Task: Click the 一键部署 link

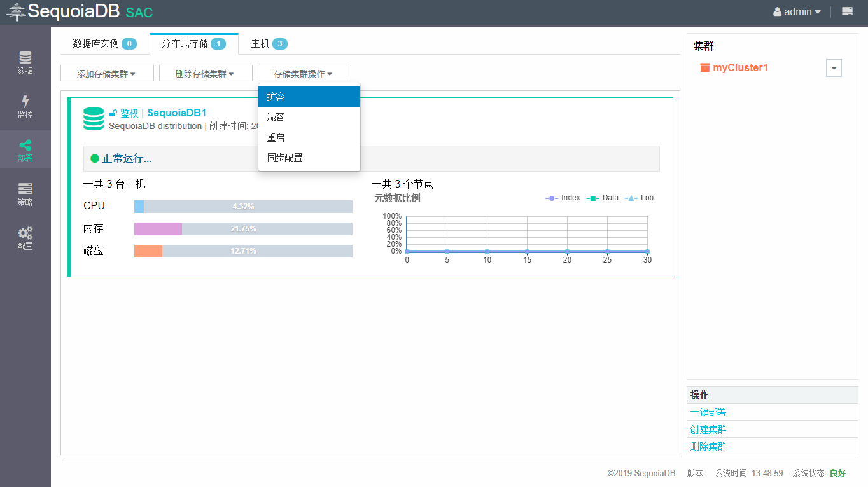Action: (x=708, y=412)
